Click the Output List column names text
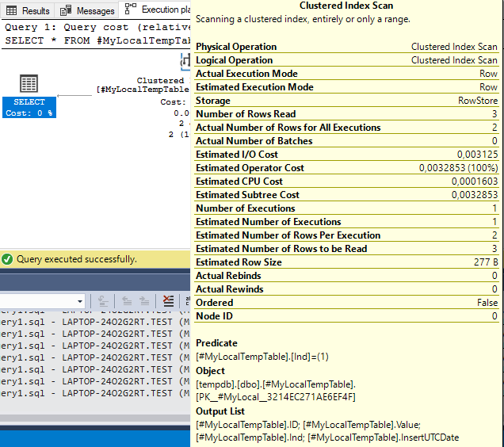The image size is (504, 447). click(327, 431)
